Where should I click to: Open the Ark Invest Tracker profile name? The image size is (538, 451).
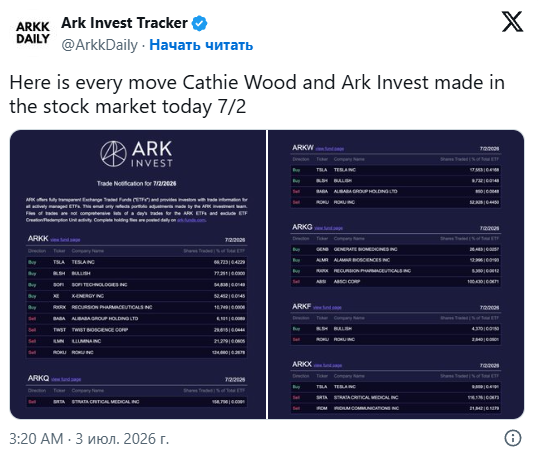click(124, 23)
